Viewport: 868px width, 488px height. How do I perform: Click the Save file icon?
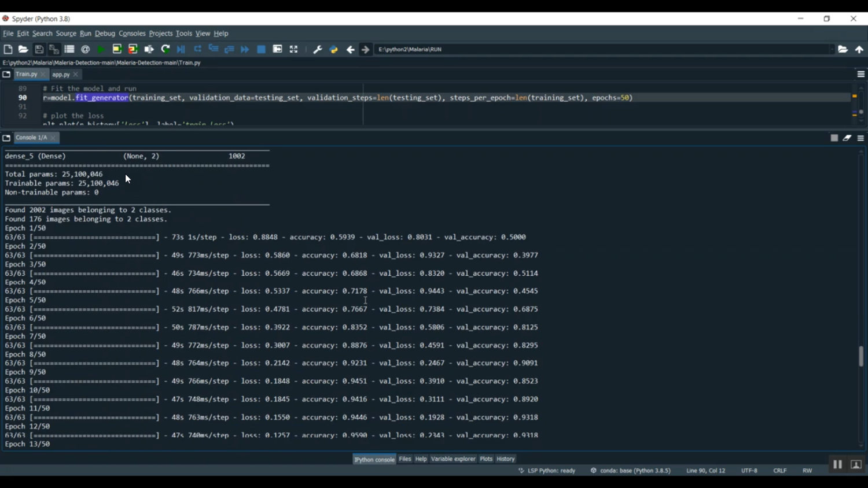pyautogui.click(x=39, y=50)
